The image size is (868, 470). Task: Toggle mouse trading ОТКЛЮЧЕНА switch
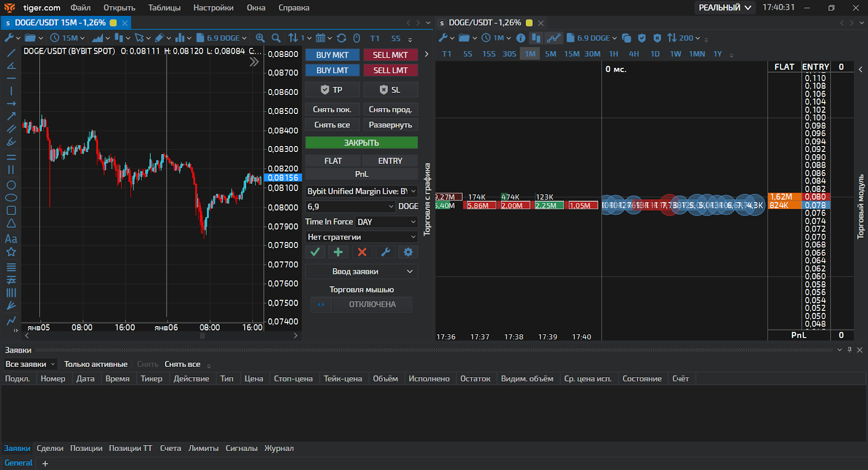click(x=361, y=304)
